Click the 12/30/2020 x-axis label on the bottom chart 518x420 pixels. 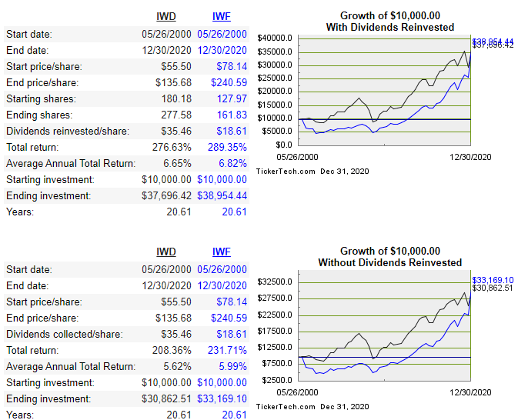tap(472, 392)
